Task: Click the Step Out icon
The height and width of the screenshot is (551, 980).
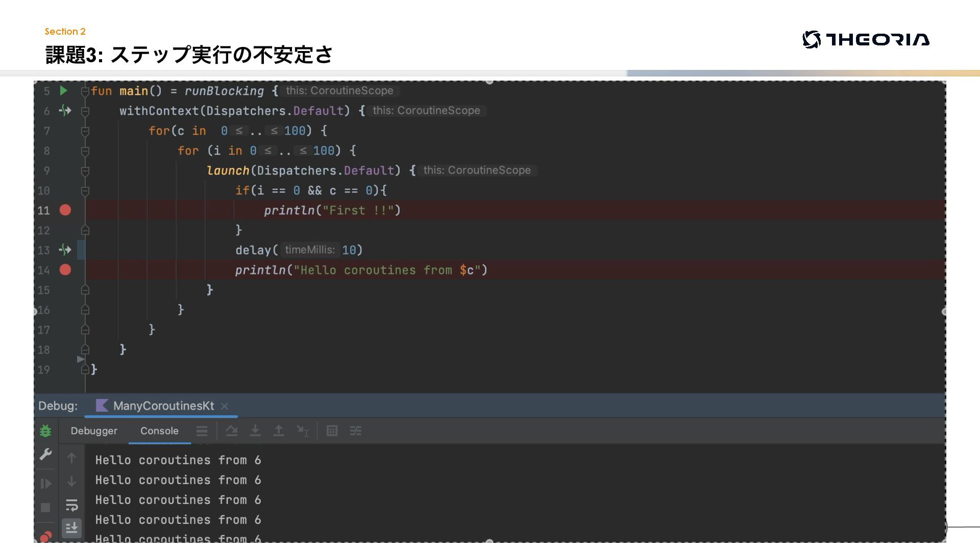Action: (279, 431)
